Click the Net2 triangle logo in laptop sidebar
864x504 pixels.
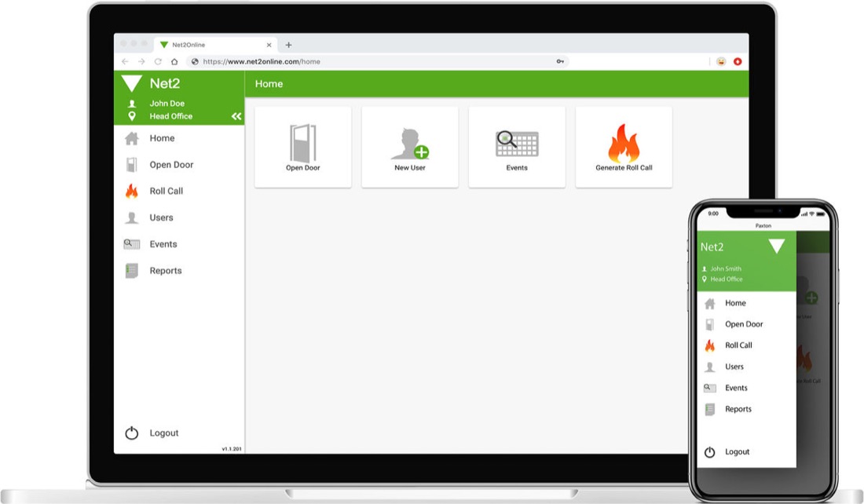point(132,83)
